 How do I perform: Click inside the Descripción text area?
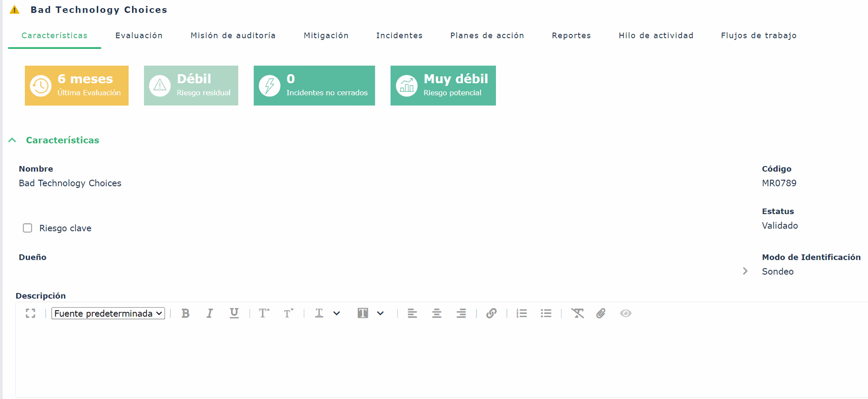(442, 361)
